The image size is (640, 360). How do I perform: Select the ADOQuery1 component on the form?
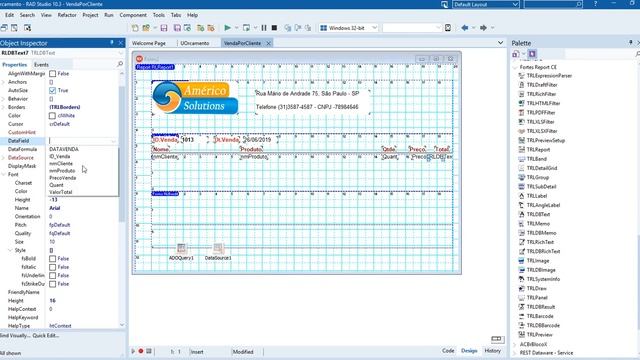(x=181, y=248)
